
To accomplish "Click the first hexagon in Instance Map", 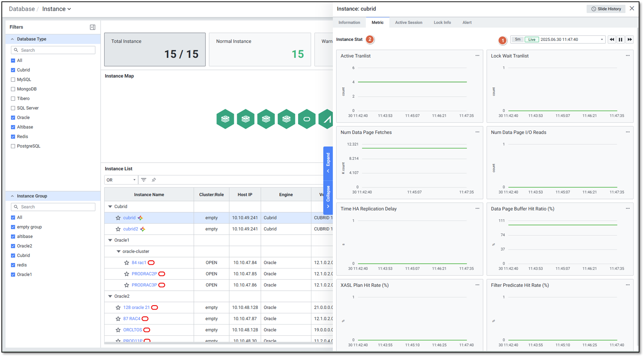I will click(225, 119).
